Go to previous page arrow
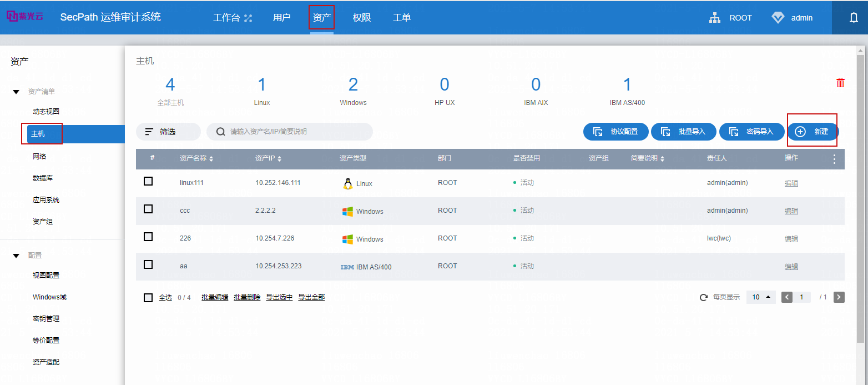This screenshot has height=385, width=868. point(787,297)
